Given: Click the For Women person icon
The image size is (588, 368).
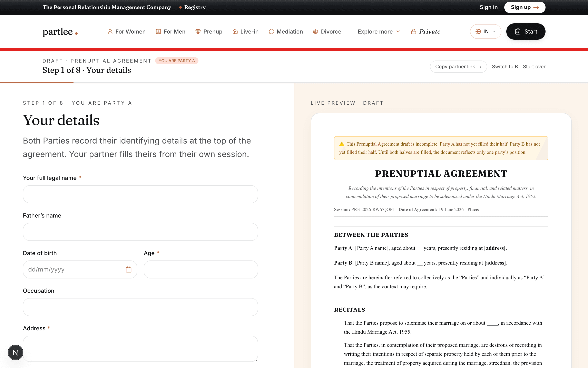Looking at the screenshot, I should click(x=110, y=32).
